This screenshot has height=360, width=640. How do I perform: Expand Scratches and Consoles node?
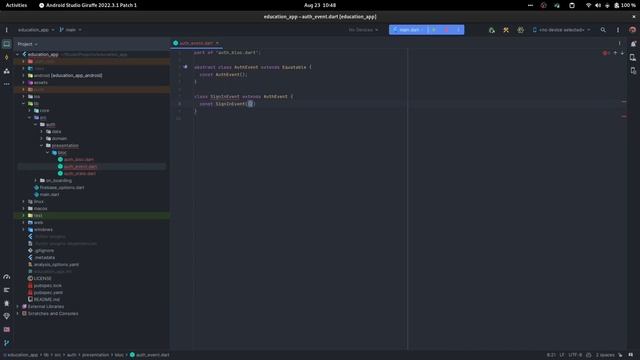point(18,313)
